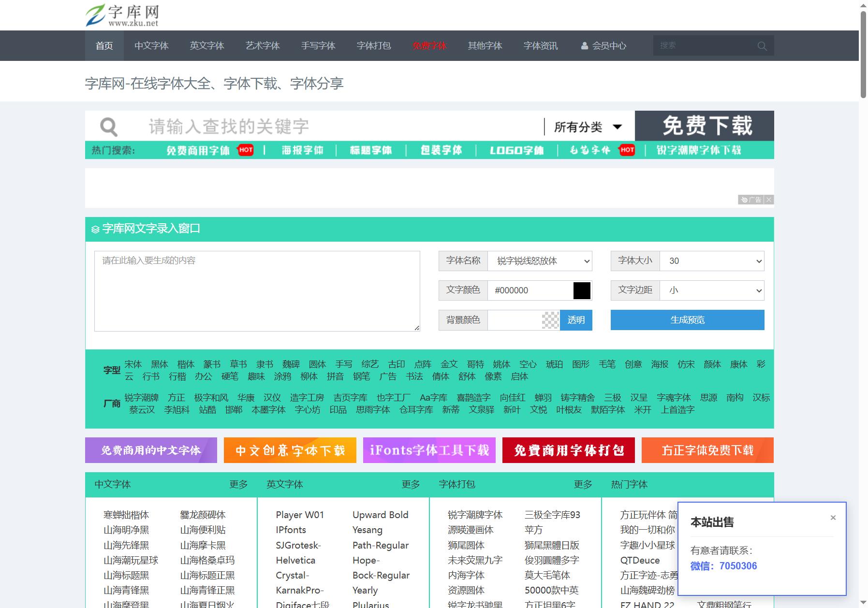Screen dimensions: 868x608
Task: Click hot search 海报字体
Action: click(302, 150)
